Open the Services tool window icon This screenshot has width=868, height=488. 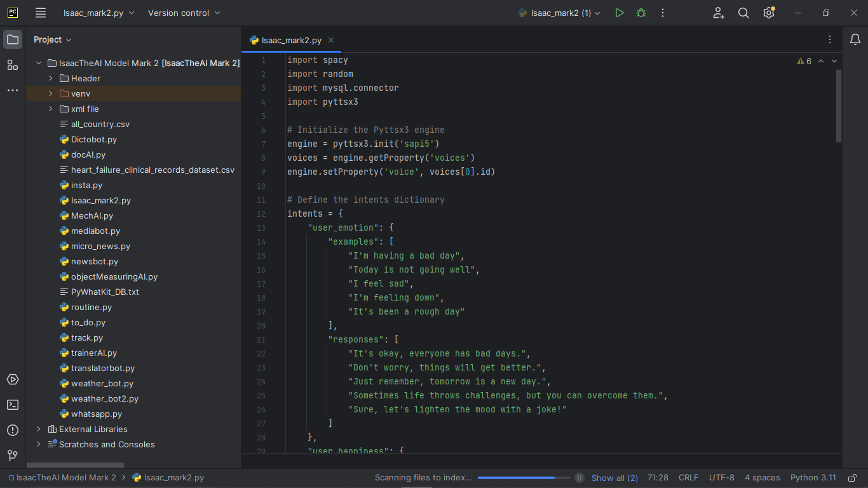(13, 379)
